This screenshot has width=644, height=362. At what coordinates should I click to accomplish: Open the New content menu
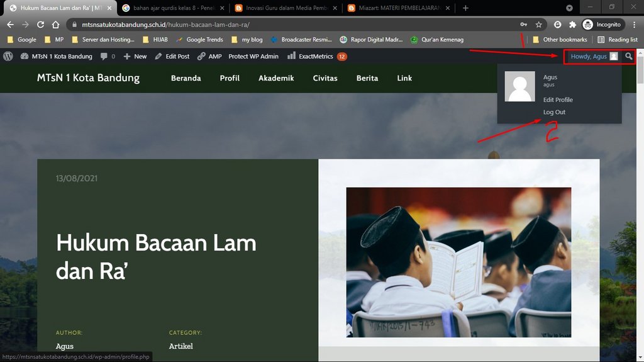(135, 57)
